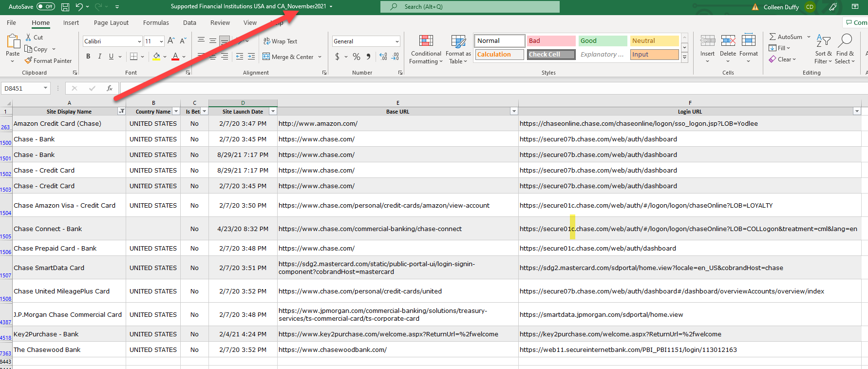Click Merge & Center button

coord(288,57)
